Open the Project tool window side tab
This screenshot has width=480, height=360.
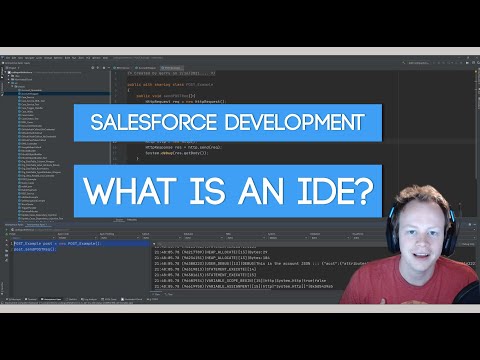point(1,73)
